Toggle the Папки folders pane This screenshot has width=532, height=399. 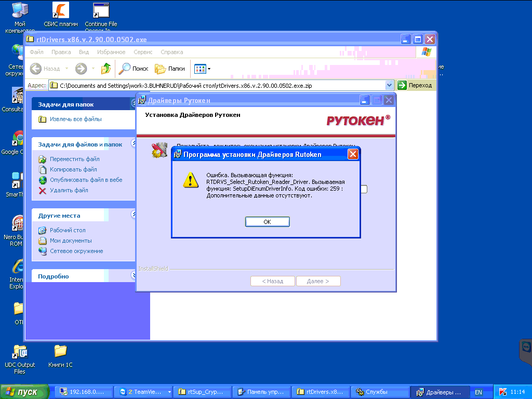[170, 69]
